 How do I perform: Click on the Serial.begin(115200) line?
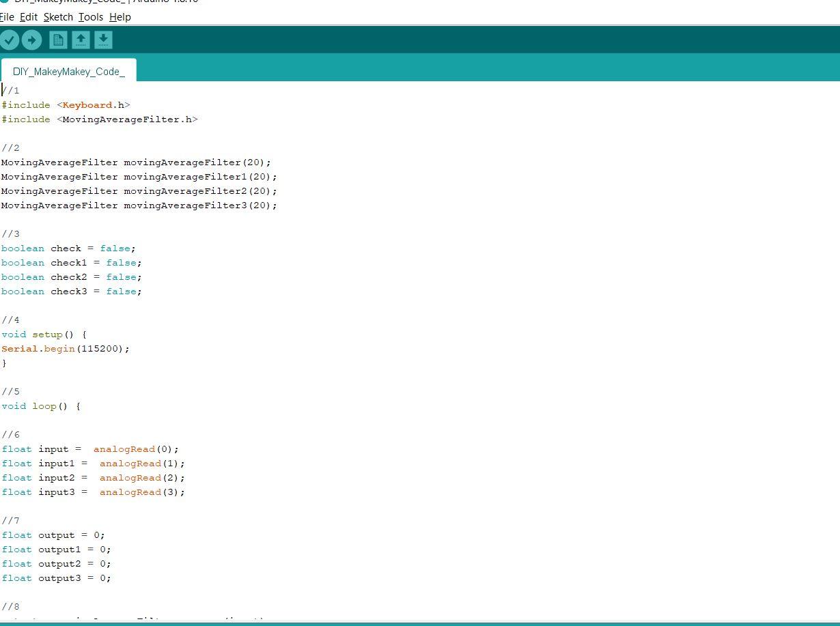pos(66,349)
